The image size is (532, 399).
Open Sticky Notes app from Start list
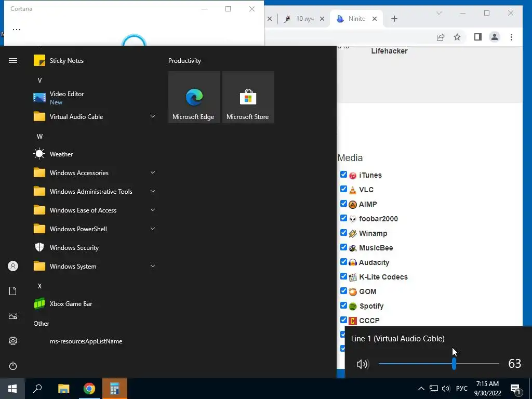pyautogui.click(x=95, y=61)
